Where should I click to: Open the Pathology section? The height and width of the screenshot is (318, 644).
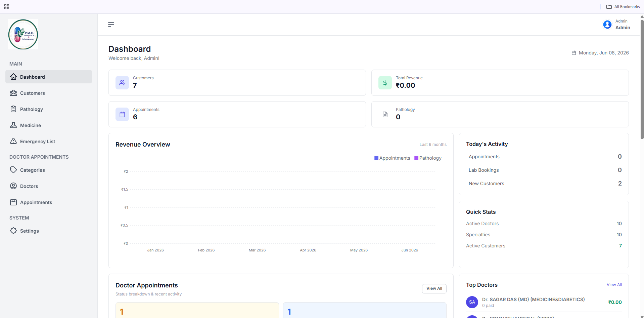[x=49, y=109]
